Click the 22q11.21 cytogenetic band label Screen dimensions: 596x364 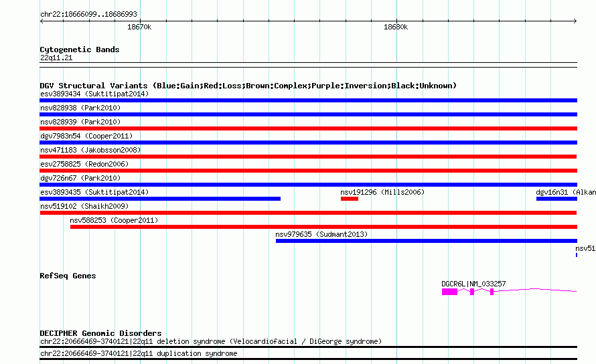click(56, 58)
